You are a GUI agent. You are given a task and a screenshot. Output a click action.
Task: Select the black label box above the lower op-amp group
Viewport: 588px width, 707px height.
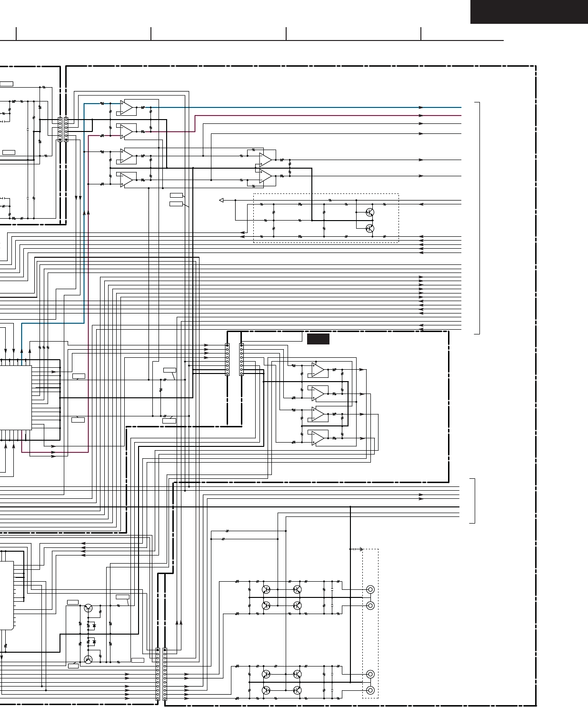[318, 339]
